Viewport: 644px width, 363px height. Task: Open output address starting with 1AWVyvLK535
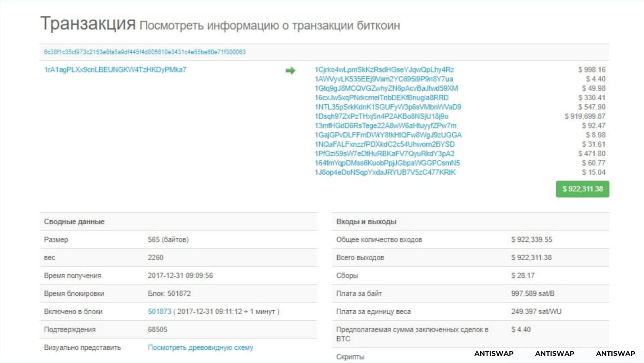tap(384, 79)
